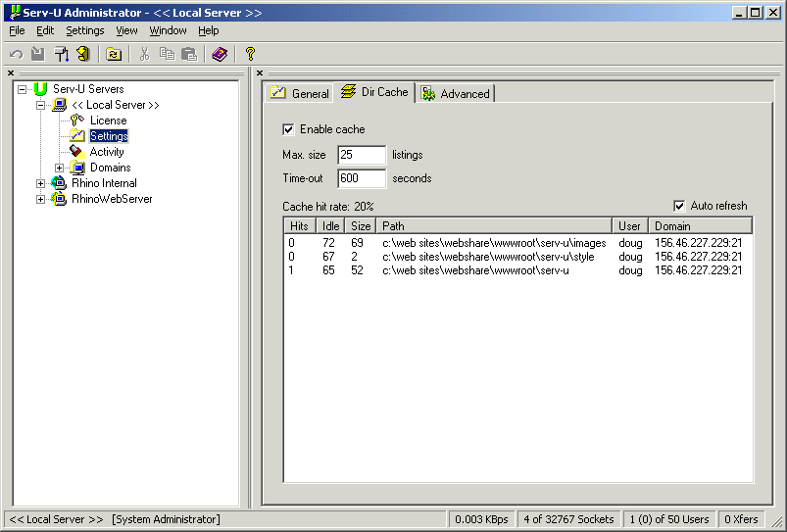This screenshot has width=787, height=532.
Task: Click the yellow question mark help icon
Action: click(250, 54)
